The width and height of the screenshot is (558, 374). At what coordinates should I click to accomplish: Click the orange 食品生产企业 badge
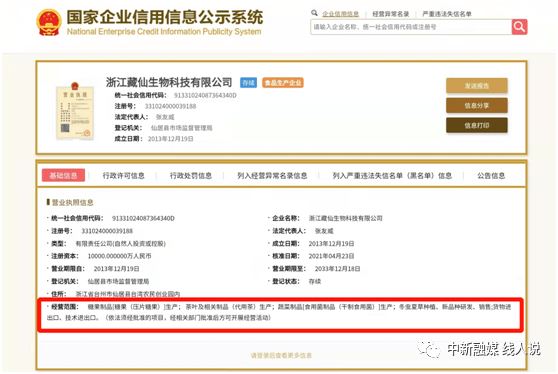(283, 83)
